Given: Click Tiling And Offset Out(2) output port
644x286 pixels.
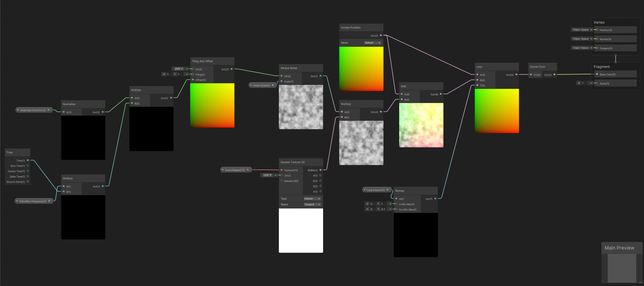Looking at the screenshot, I should click(x=231, y=69).
